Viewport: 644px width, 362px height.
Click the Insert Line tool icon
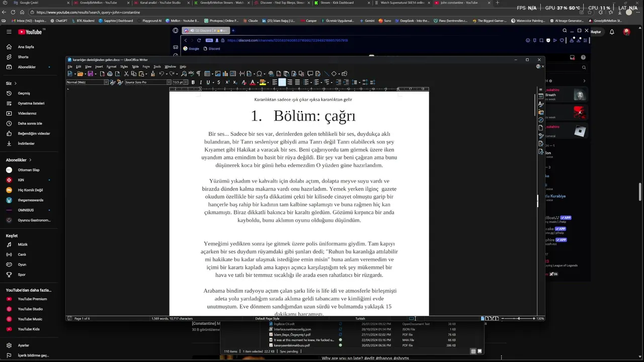point(327,73)
